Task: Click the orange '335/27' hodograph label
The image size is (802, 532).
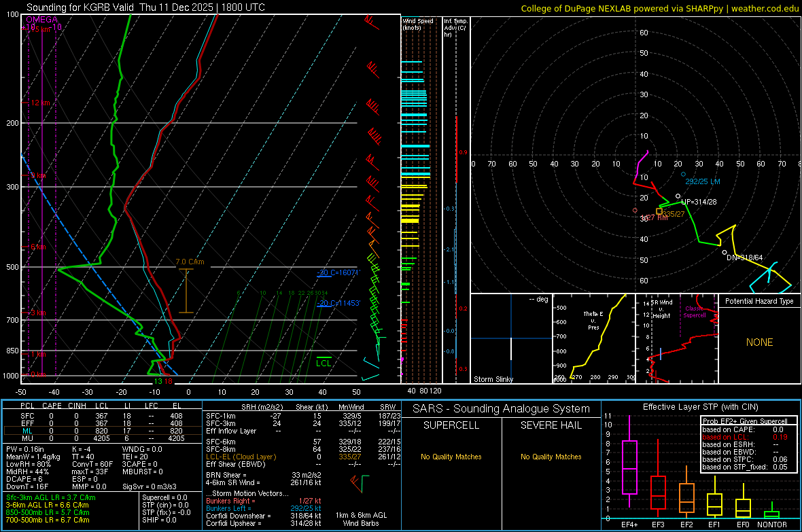Action: tap(674, 214)
